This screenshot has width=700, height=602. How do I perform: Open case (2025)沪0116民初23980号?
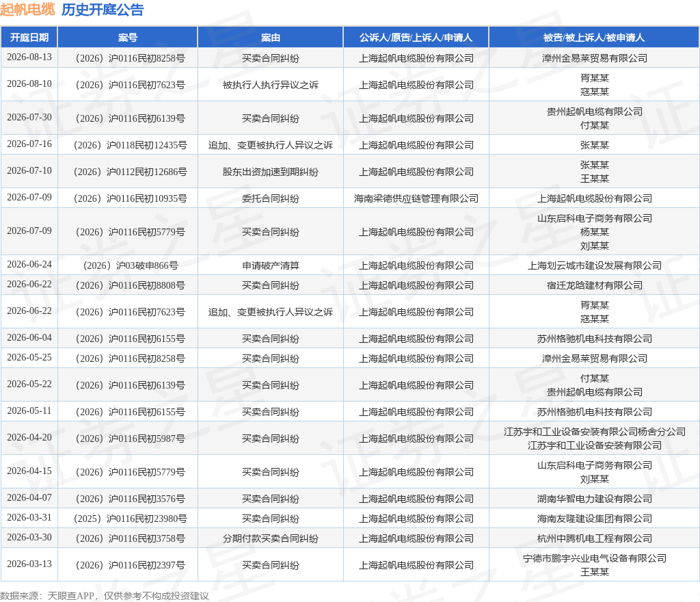[130, 519]
